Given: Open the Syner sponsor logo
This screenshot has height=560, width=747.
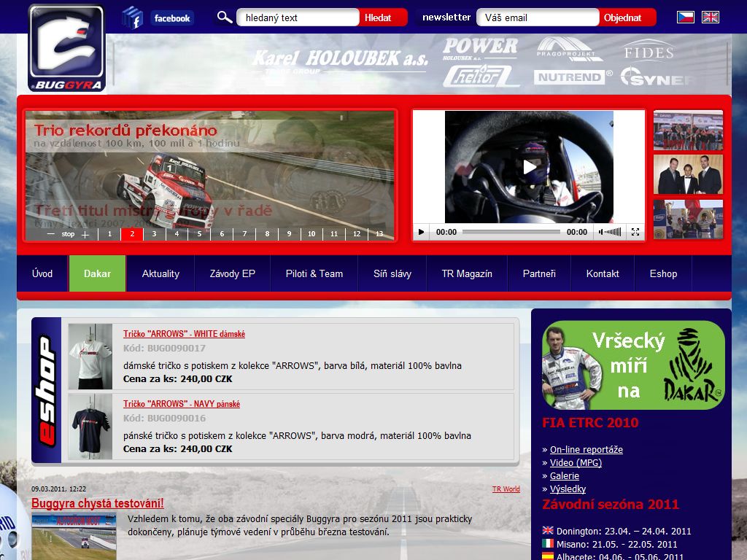Looking at the screenshot, I should pos(657,77).
